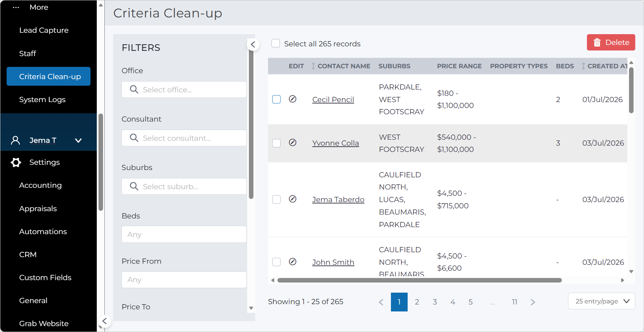Open Staff in sidebar
This screenshot has width=644, height=332.
28,53
